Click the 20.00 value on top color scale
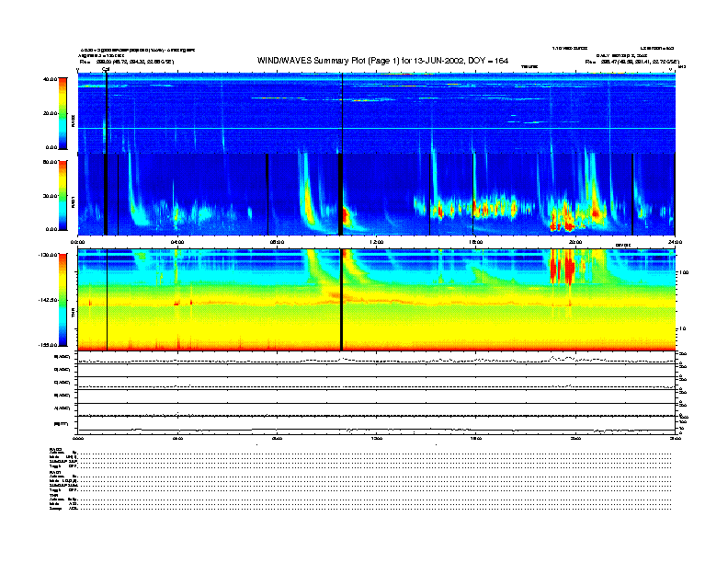Viewport: 728px width, 563px height. coord(51,113)
